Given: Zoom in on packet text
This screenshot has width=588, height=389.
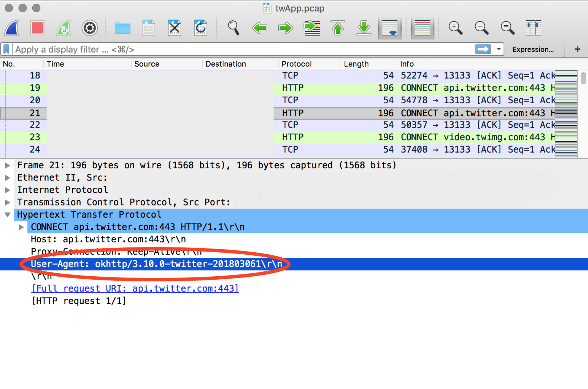Looking at the screenshot, I should pyautogui.click(x=455, y=28).
